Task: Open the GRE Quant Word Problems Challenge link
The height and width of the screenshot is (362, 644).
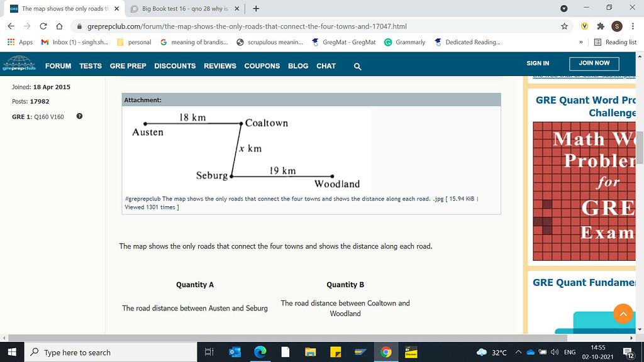Action: point(586,106)
